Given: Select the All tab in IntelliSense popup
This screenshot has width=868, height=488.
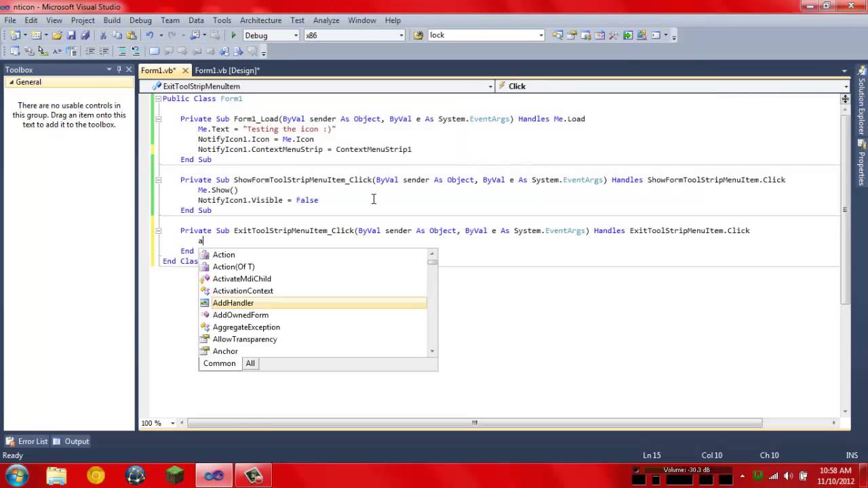Looking at the screenshot, I should [250, 363].
